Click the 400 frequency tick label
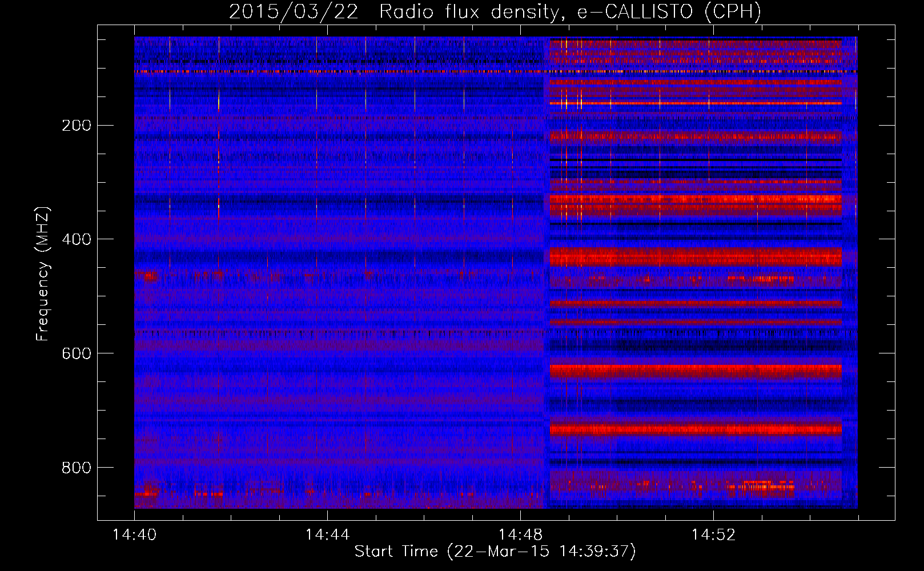The height and width of the screenshot is (571, 924). [77, 239]
